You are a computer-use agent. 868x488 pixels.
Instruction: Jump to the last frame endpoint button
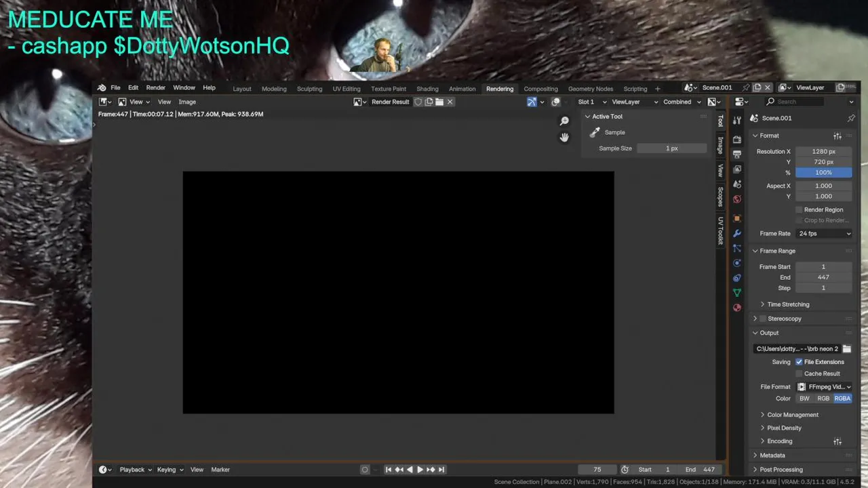441,470
